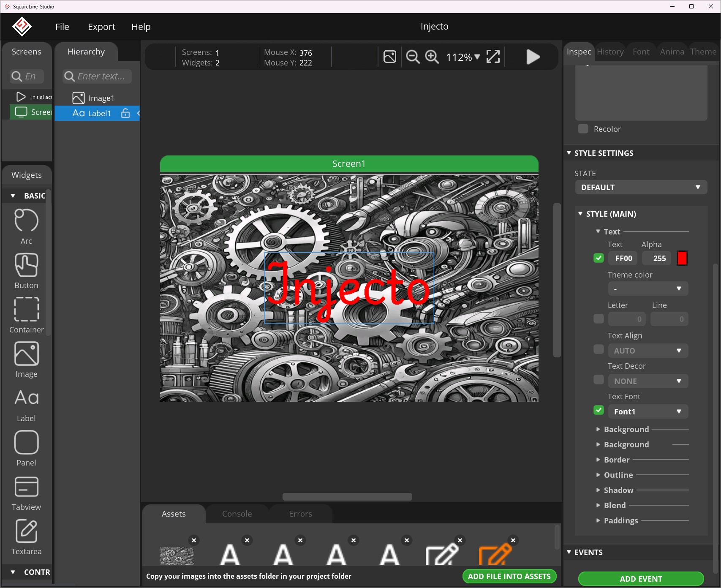Switch to the History tab
Screen dimensions: 721x588
[610, 52]
